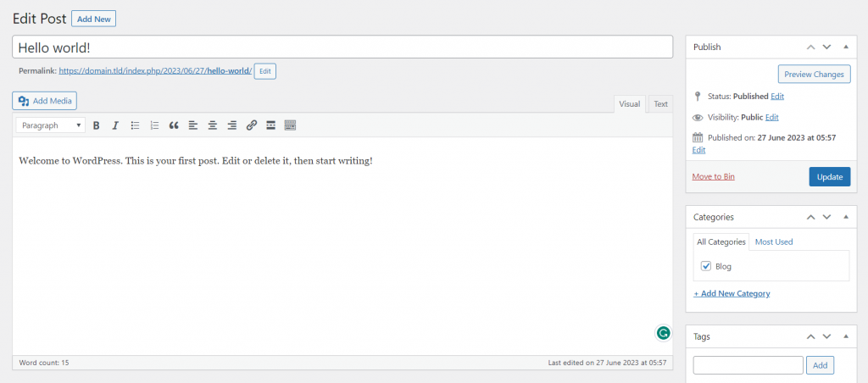
Task: Toggle bold formatting in editor toolbar
Action: 97,125
